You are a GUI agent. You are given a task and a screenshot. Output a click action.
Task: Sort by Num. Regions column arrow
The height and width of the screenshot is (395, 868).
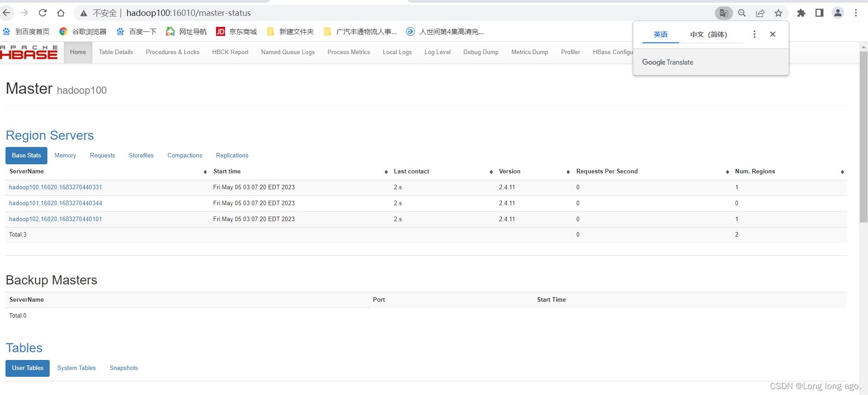point(842,172)
